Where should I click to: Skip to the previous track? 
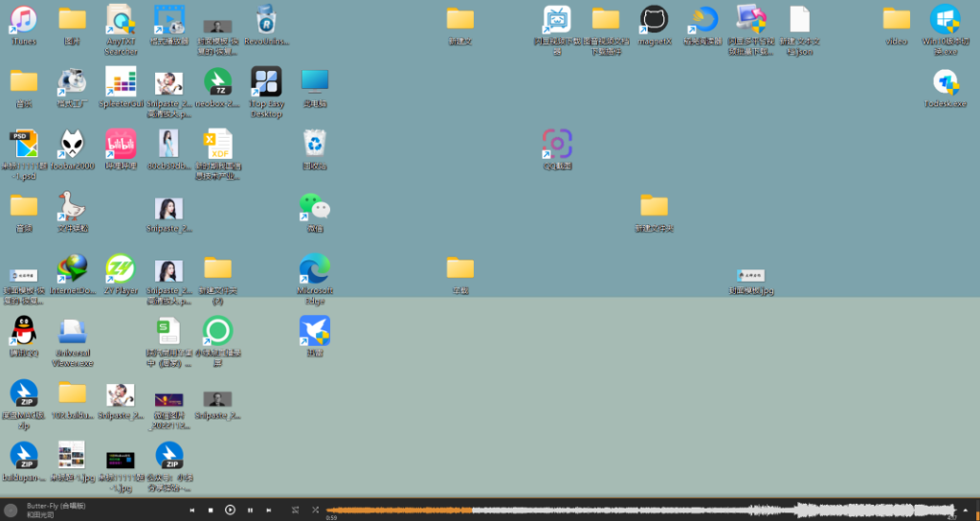point(191,510)
